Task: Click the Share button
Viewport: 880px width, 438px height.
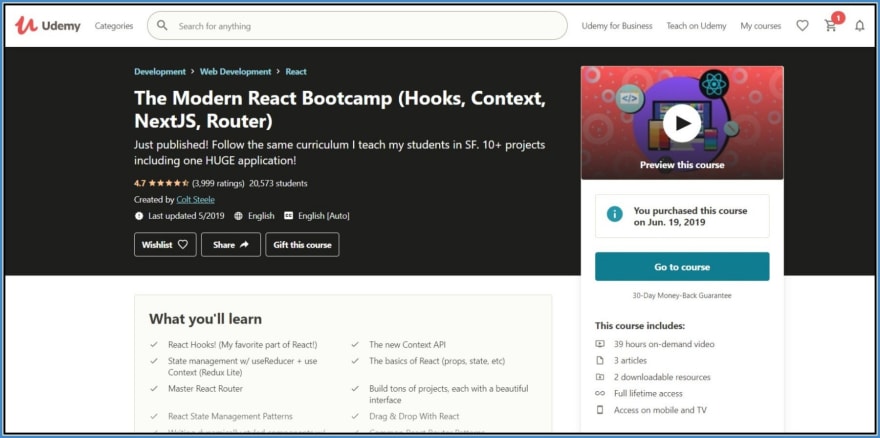Action: 231,244
